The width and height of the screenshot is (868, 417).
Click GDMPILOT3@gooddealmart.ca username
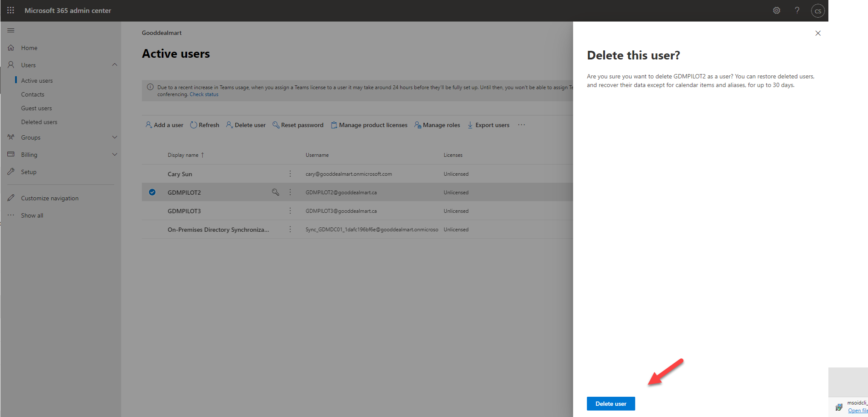[x=341, y=211]
